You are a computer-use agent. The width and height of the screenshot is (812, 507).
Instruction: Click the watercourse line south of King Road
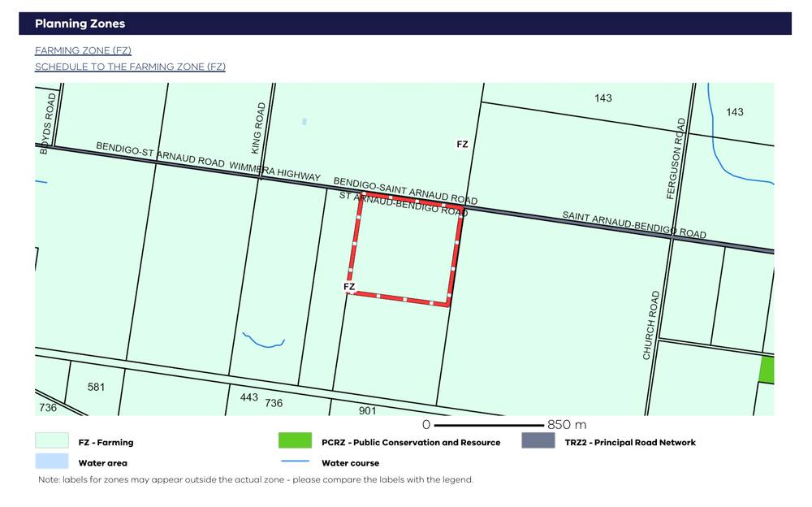[264, 343]
